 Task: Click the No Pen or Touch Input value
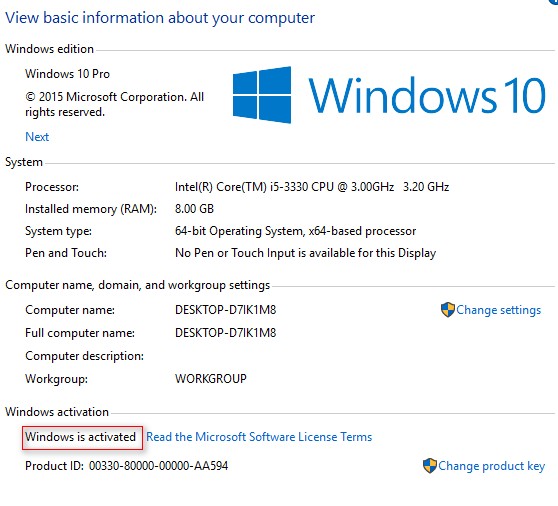[x=305, y=253]
